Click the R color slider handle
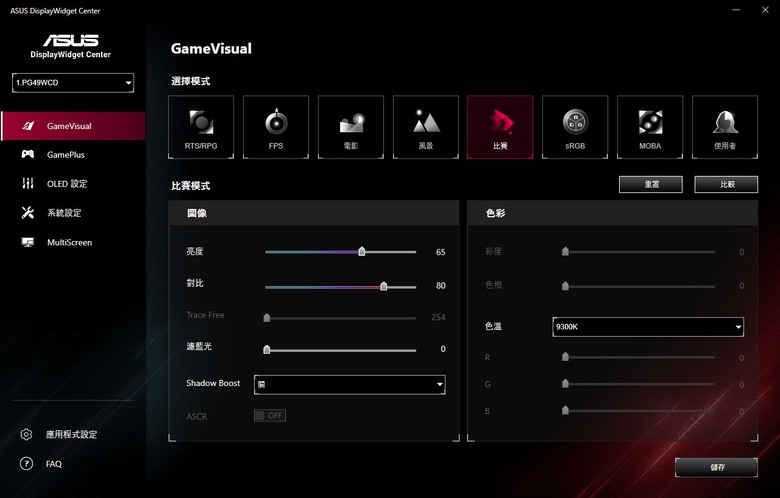This screenshot has width=780, height=498. point(565,357)
